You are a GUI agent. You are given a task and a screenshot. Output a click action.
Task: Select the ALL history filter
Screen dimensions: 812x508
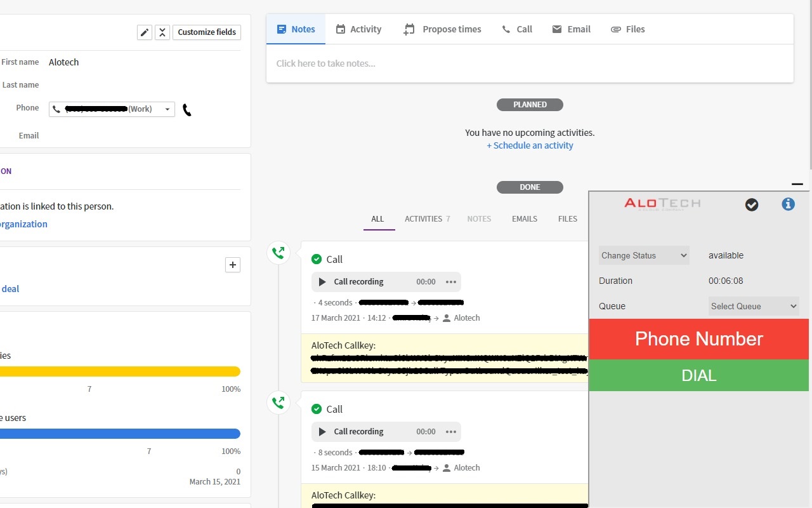377,219
